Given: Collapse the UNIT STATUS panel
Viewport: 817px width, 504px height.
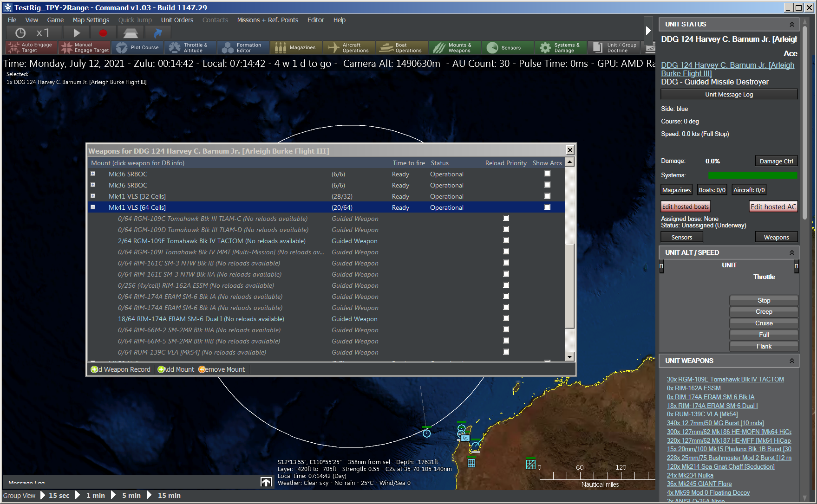Looking at the screenshot, I should coord(792,24).
